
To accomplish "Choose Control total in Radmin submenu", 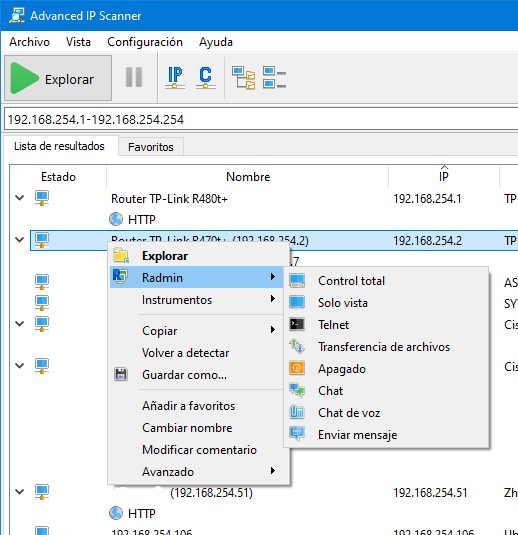I will pos(386,281).
